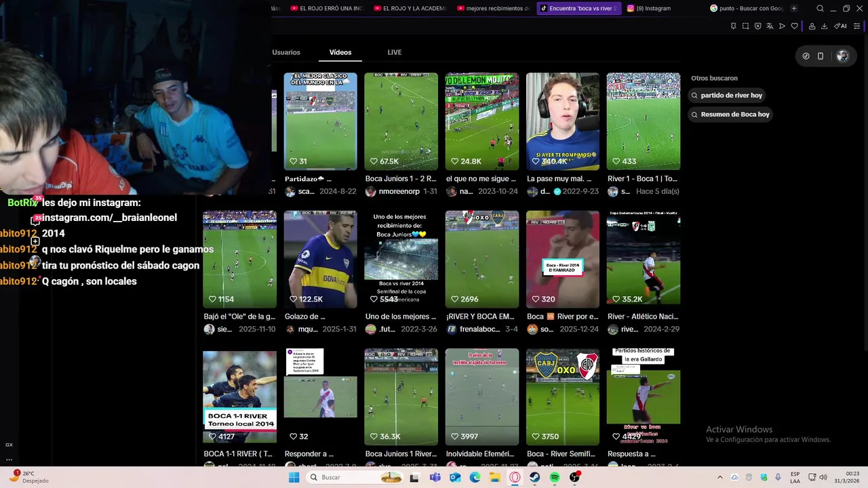Select the TikTok 'Usuarios' search tab

(286, 52)
